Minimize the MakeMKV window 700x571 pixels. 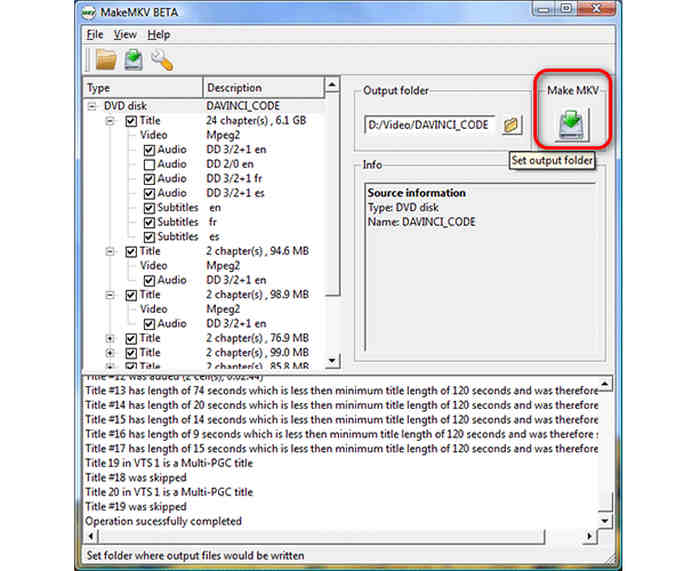[544, 8]
